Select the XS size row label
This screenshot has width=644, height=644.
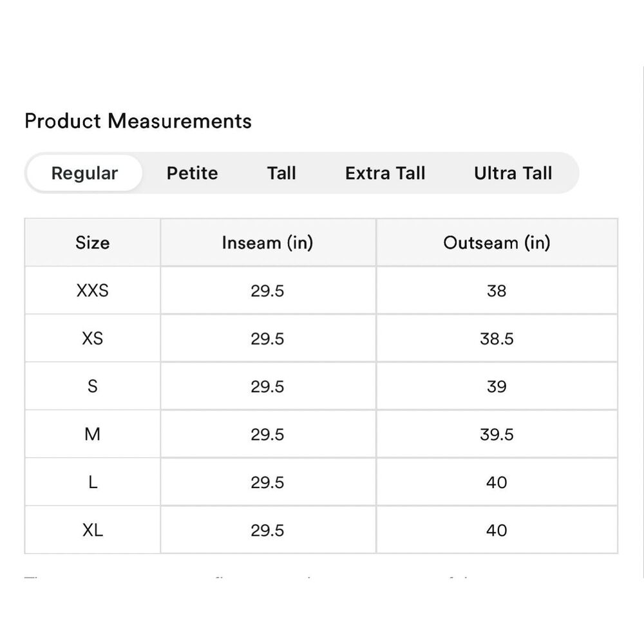pyautogui.click(x=92, y=339)
